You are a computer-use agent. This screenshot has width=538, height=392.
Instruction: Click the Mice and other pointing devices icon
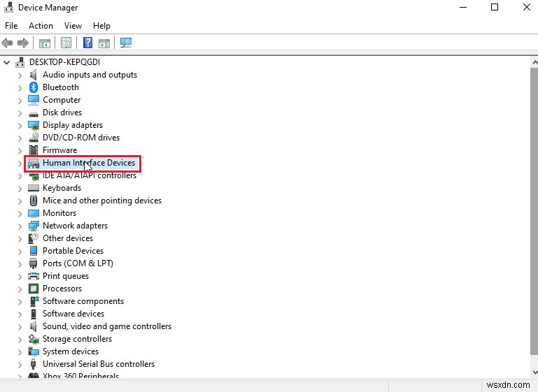click(34, 201)
